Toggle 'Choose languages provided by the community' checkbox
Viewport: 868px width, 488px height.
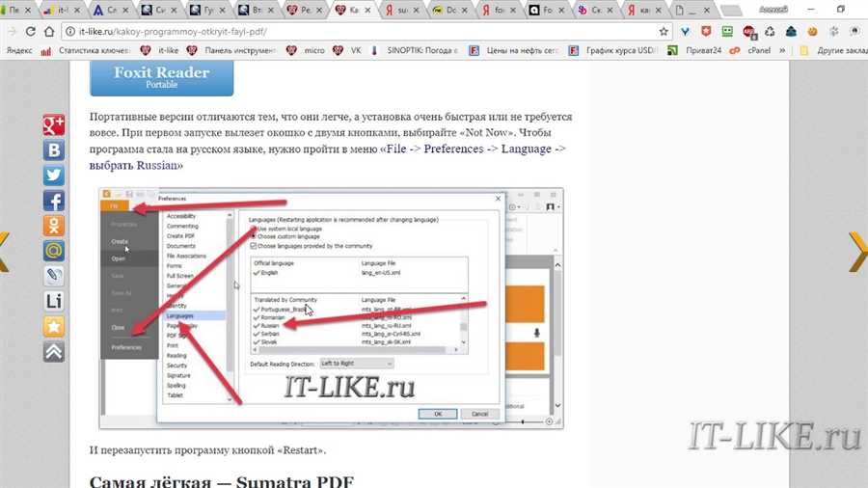[255, 245]
